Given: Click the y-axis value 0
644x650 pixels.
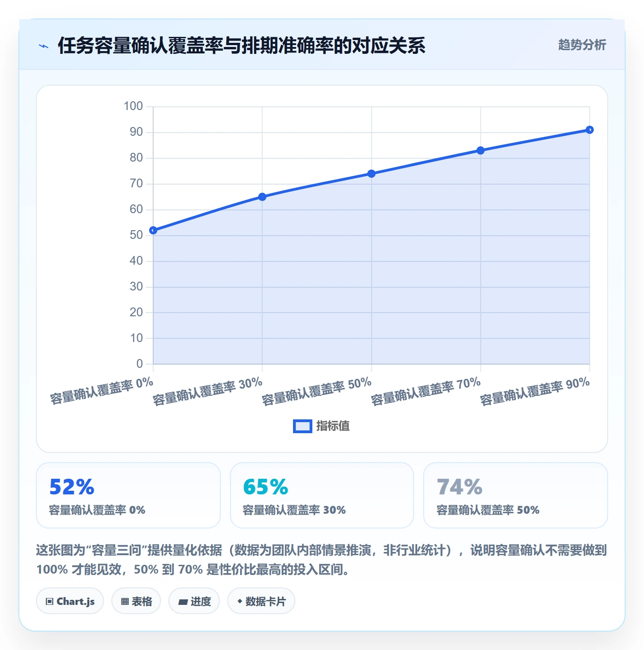Looking at the screenshot, I should pyautogui.click(x=140, y=364).
